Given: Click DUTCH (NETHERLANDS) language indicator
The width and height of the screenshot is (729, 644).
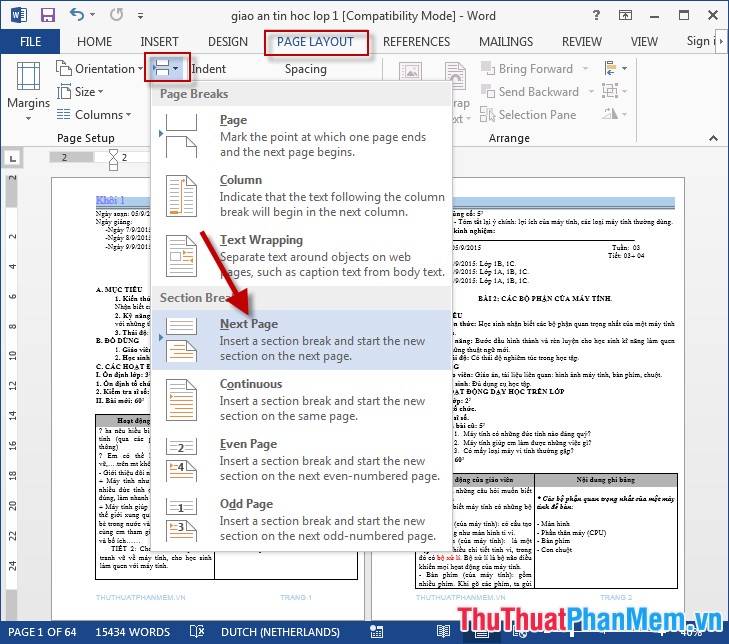Looking at the screenshot, I should pyautogui.click(x=280, y=632).
